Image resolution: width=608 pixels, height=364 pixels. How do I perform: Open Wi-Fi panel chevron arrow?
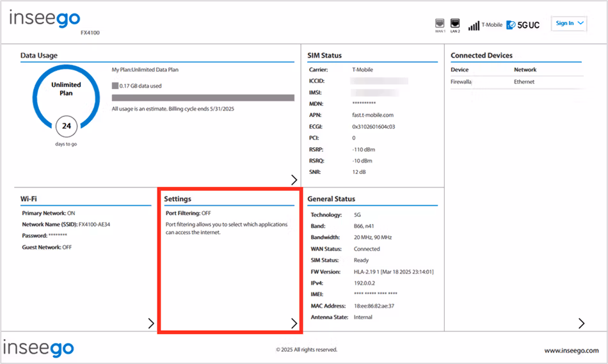(151, 323)
